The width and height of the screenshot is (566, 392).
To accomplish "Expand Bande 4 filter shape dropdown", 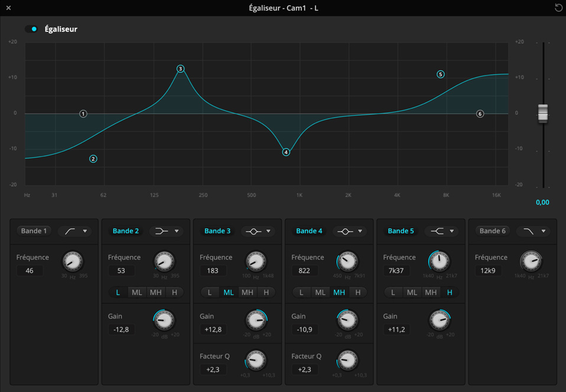I will pos(350,231).
